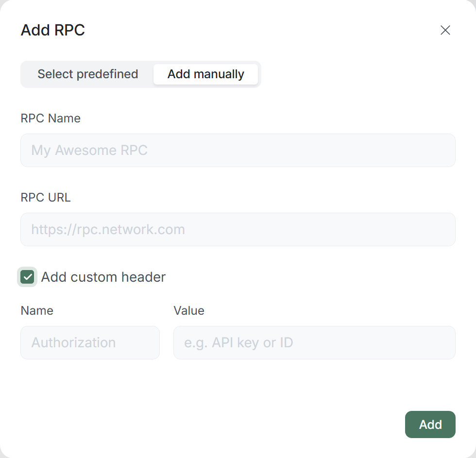Click the Add custom header label text

click(103, 277)
